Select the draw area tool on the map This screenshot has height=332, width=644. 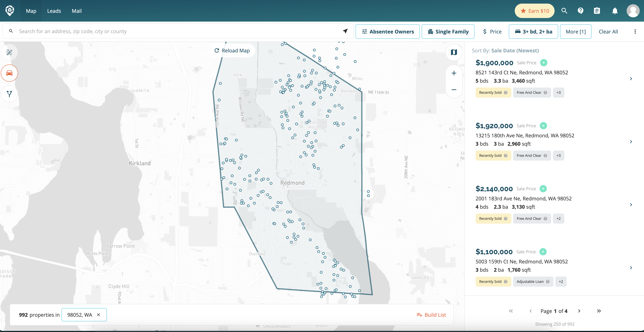tap(9, 52)
